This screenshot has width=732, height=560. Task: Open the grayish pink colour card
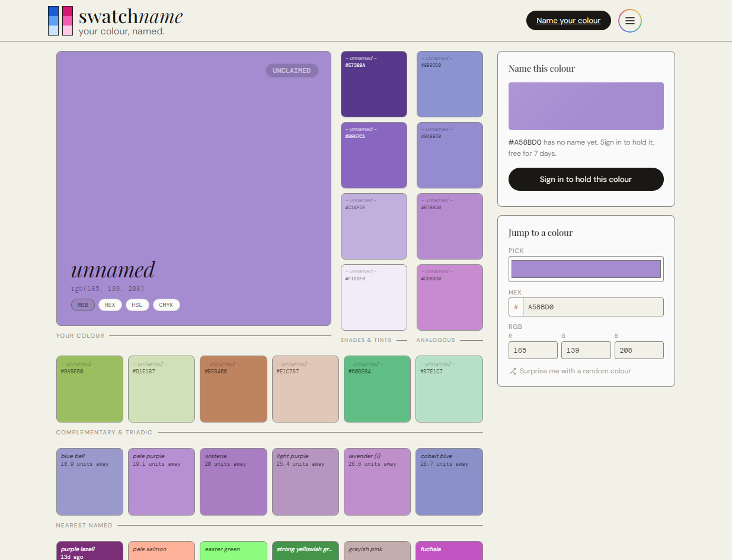tap(377, 551)
